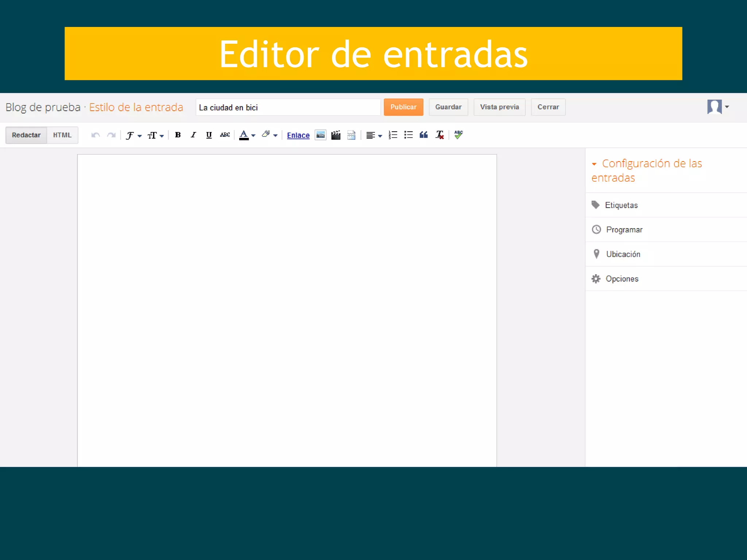Viewport: 747px width, 560px height.
Task: Open the Programar schedule settings
Action: tap(666, 229)
